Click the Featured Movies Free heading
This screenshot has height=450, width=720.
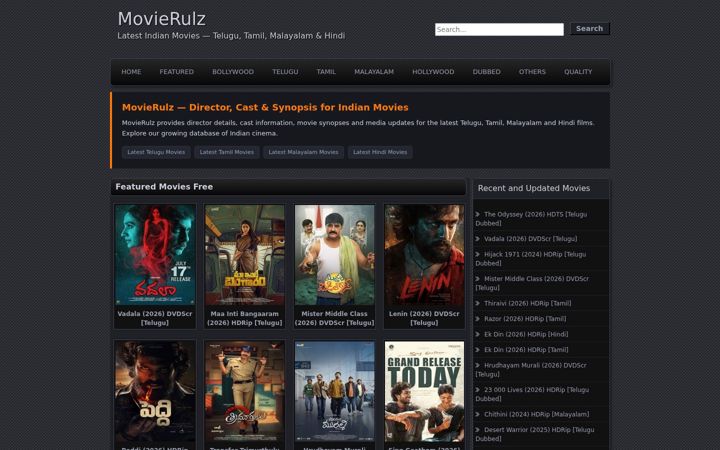click(164, 187)
